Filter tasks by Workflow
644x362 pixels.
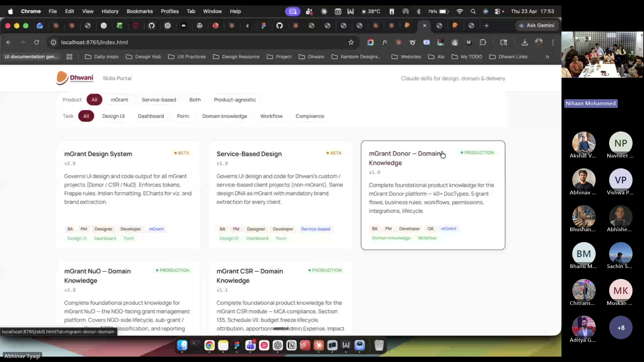pyautogui.click(x=271, y=116)
